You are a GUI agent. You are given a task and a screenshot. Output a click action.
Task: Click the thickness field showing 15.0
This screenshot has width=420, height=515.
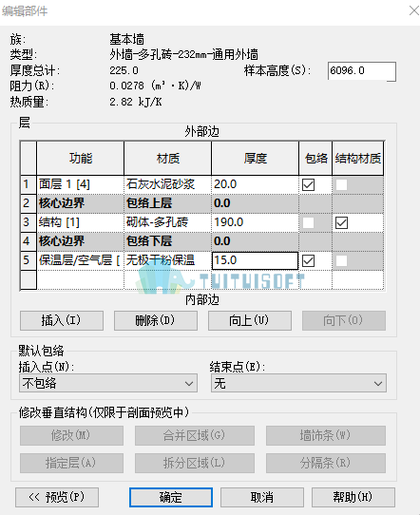256,260
